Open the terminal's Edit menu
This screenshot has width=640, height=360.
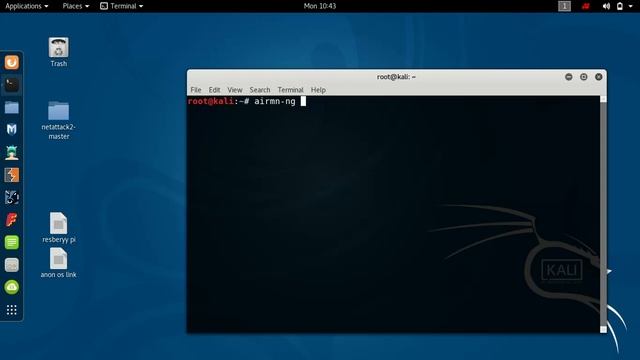point(214,90)
